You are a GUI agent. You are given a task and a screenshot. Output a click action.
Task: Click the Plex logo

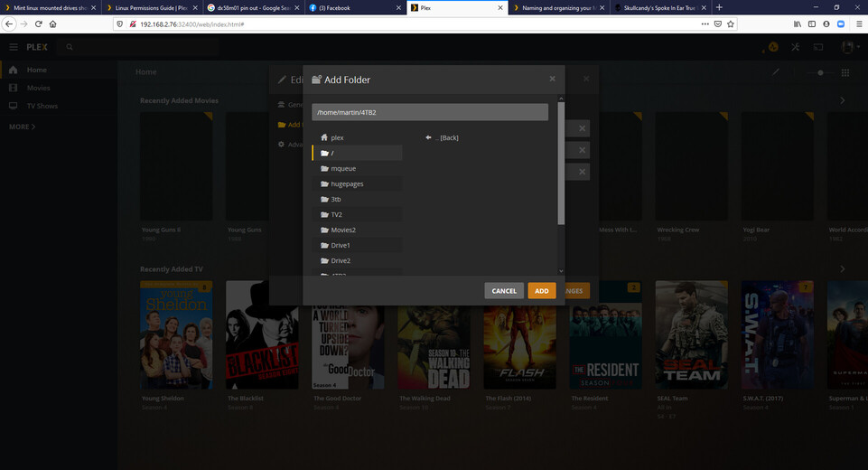pyautogui.click(x=37, y=47)
